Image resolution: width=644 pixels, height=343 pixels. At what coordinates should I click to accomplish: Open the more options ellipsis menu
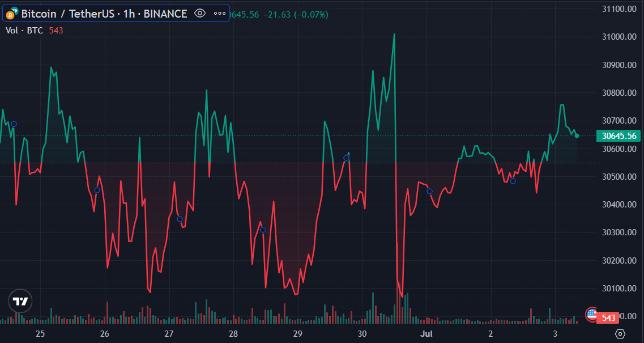219,14
